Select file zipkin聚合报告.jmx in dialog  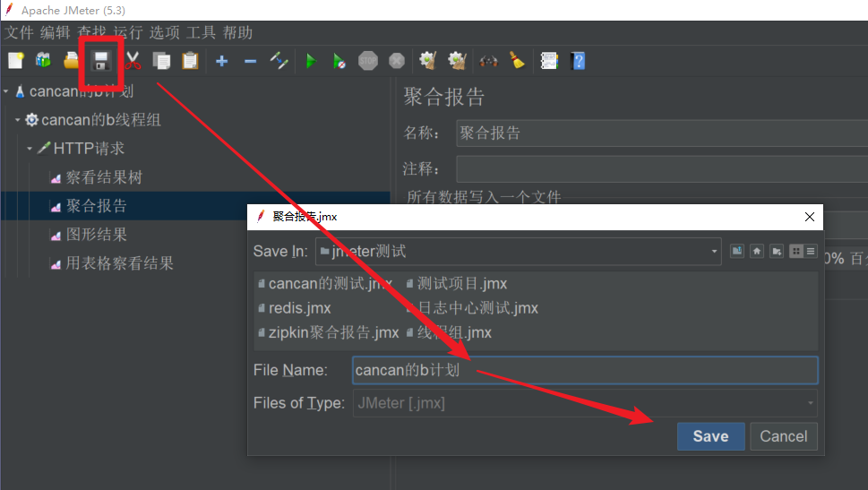click(x=328, y=332)
